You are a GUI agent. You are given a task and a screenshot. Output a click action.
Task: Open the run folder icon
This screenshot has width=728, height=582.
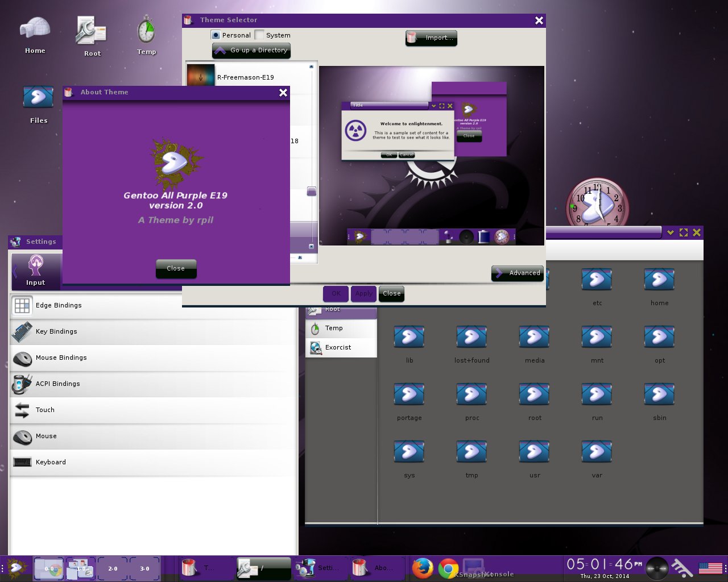(597, 394)
